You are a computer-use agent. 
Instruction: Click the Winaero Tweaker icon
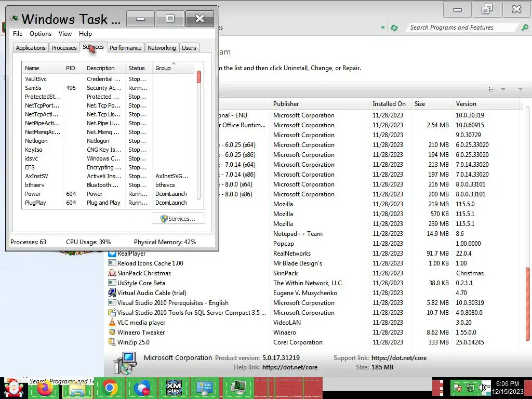pos(112,332)
